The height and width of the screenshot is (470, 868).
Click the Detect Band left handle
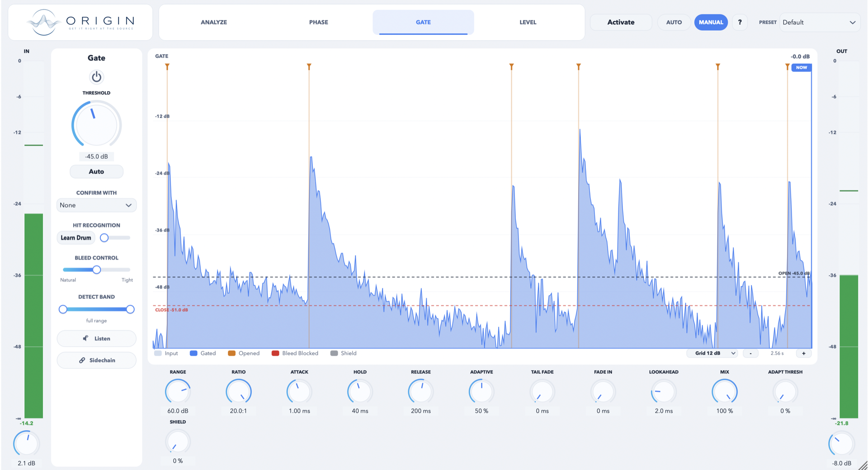pos(63,309)
